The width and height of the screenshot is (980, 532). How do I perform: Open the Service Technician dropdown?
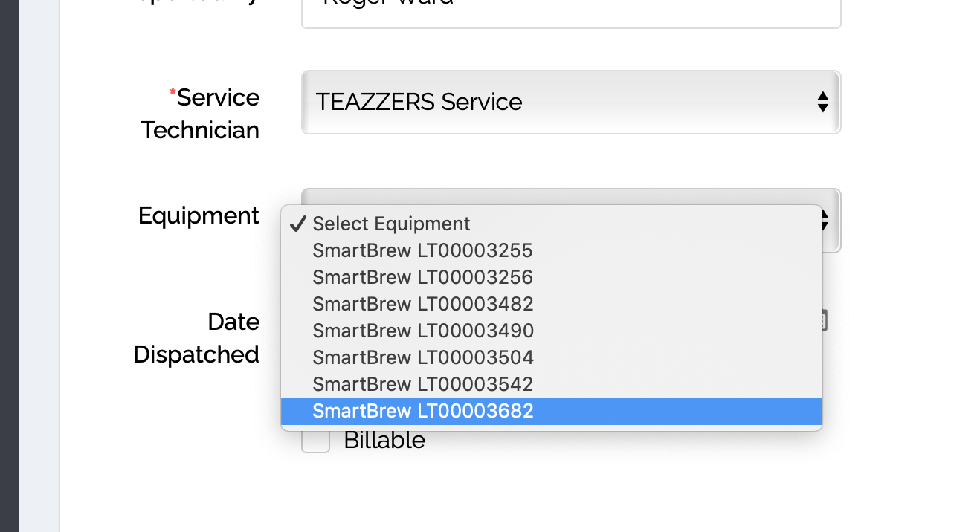click(571, 102)
